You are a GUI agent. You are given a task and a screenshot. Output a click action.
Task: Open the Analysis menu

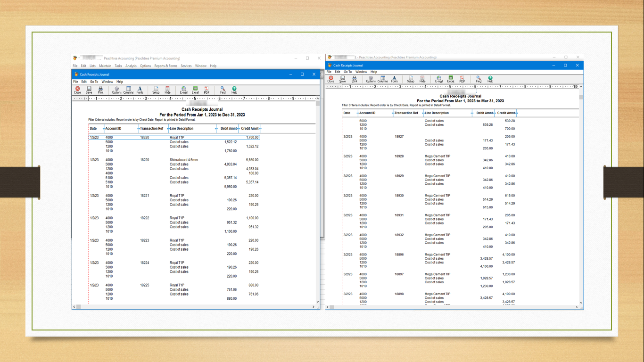coord(131,66)
